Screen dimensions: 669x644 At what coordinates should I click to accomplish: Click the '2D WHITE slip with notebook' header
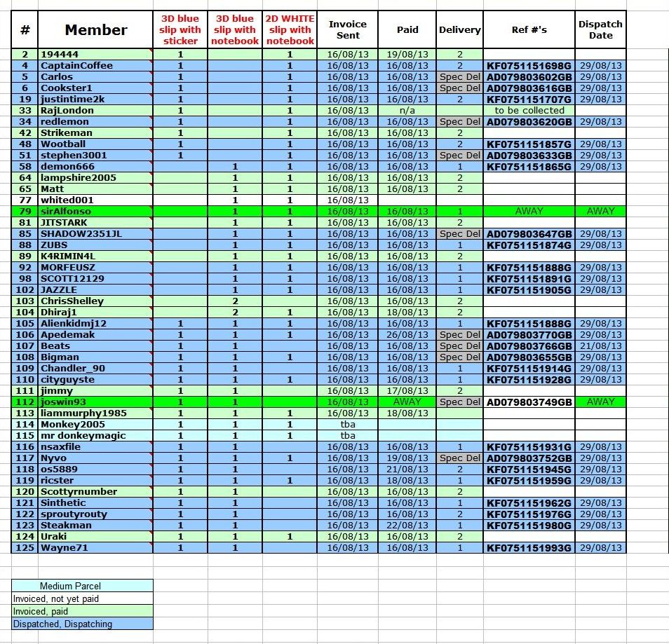click(x=290, y=30)
